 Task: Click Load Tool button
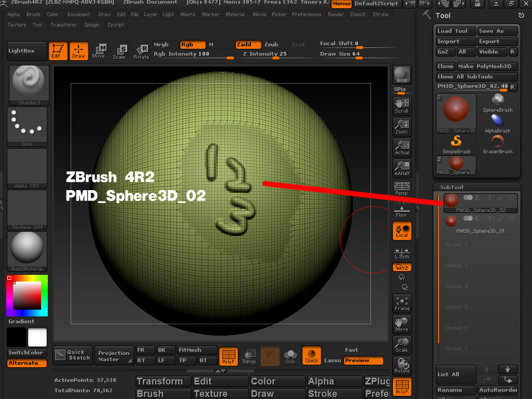(456, 31)
